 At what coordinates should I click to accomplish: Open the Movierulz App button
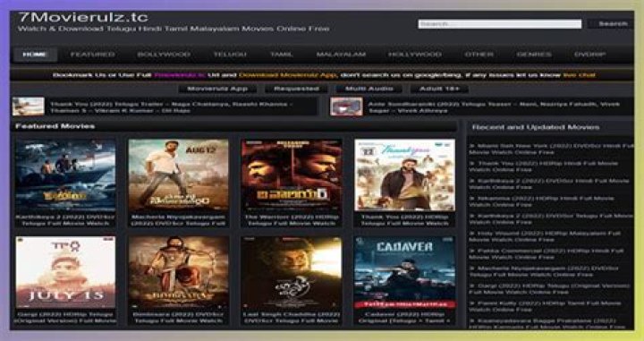217,89
